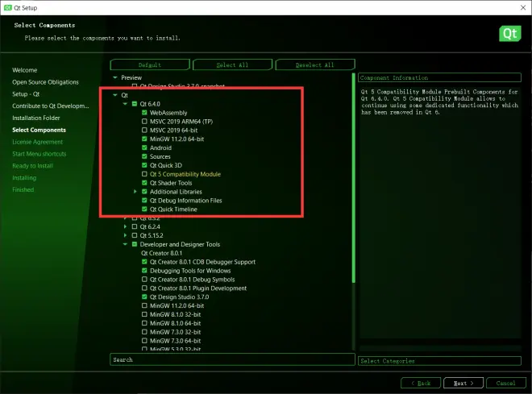Focus the Search input field
The width and height of the screenshot is (532, 394).
coord(232,359)
